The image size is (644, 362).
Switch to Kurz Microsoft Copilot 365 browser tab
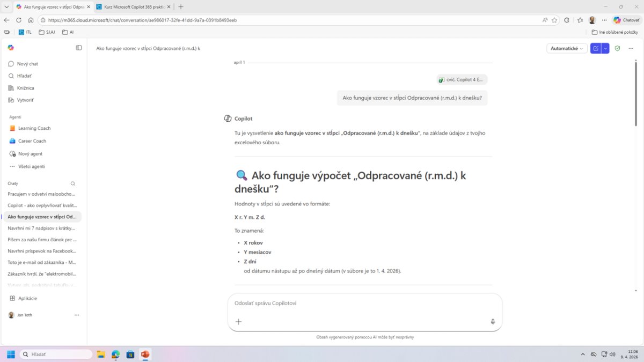pyautogui.click(x=134, y=7)
